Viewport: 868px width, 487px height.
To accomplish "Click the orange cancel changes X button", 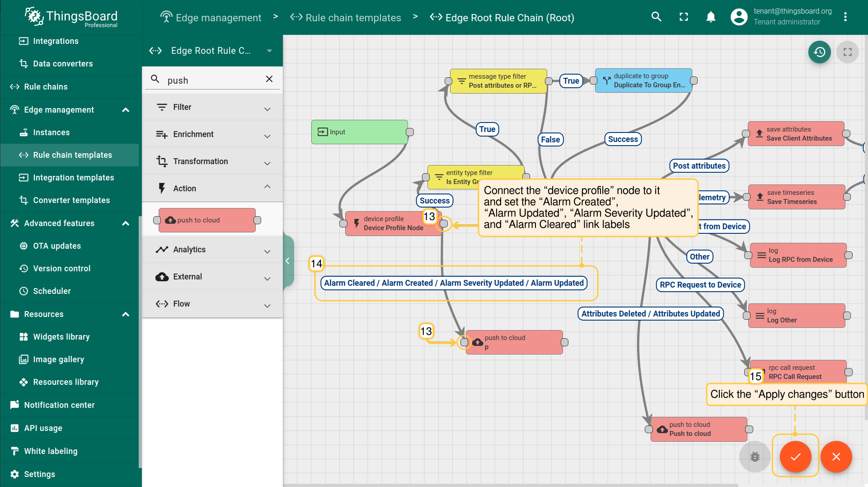I will click(x=836, y=457).
